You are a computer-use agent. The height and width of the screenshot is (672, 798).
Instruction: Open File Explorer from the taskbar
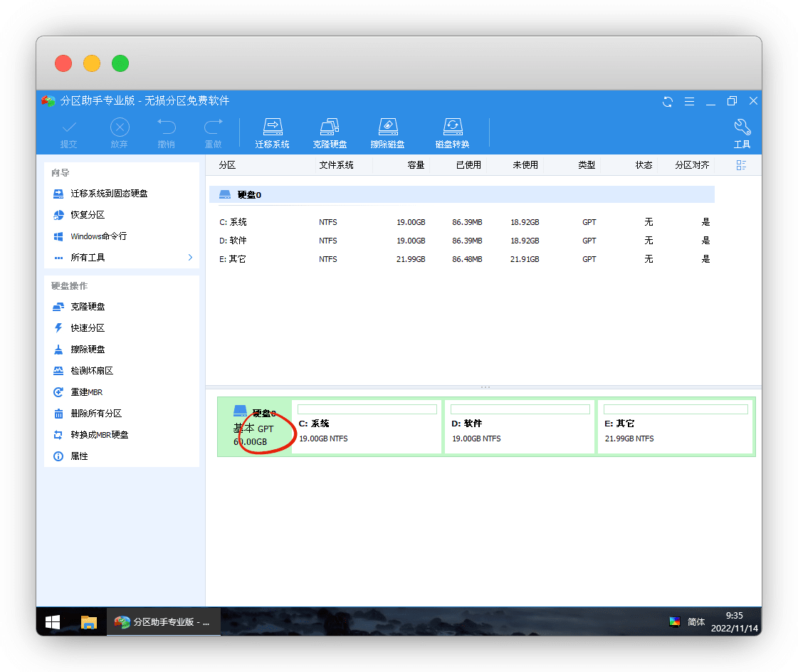coord(88,622)
